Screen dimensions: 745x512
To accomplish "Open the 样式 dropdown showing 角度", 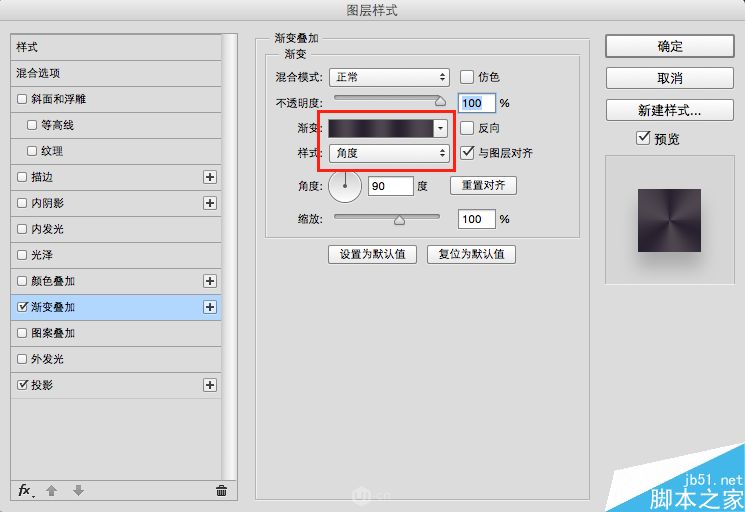I will click(x=389, y=153).
